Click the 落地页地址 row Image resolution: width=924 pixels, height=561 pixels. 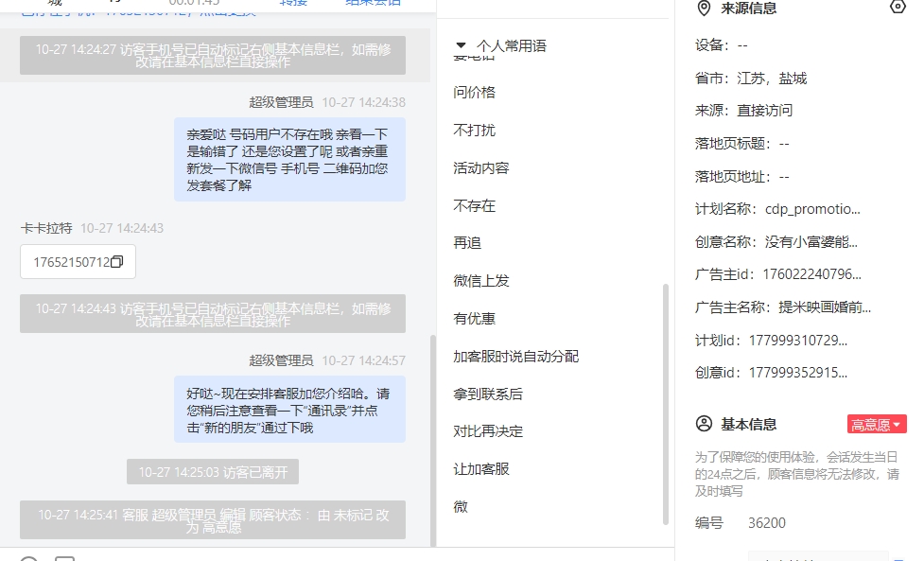point(741,177)
